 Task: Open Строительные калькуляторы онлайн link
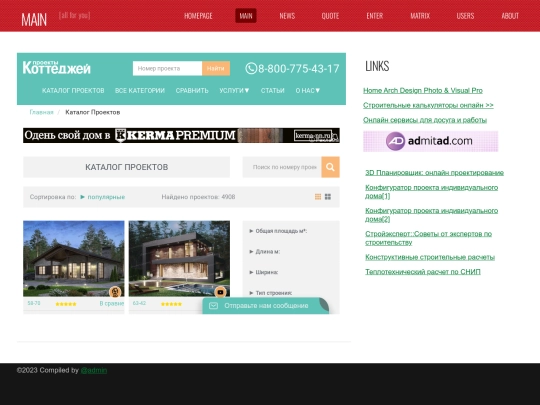(428, 105)
